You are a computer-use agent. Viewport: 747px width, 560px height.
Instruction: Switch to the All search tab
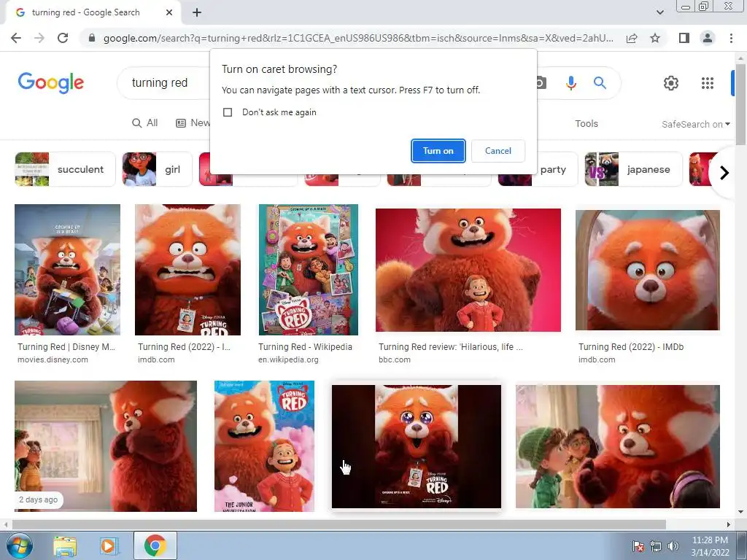[x=145, y=122]
